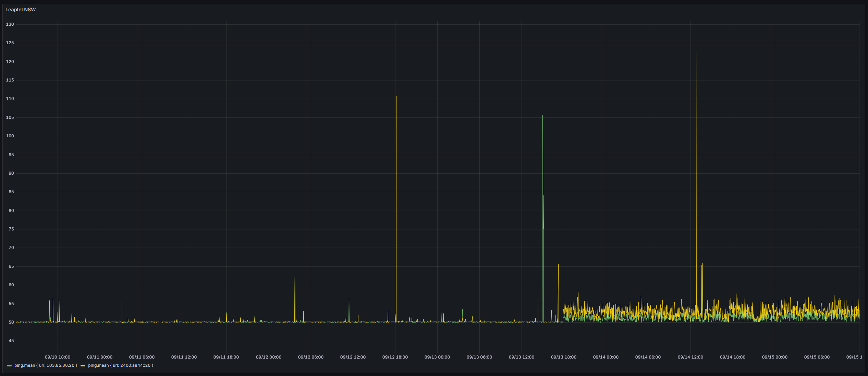Click the 130 y-axis label
The height and width of the screenshot is (376, 868).
point(10,24)
